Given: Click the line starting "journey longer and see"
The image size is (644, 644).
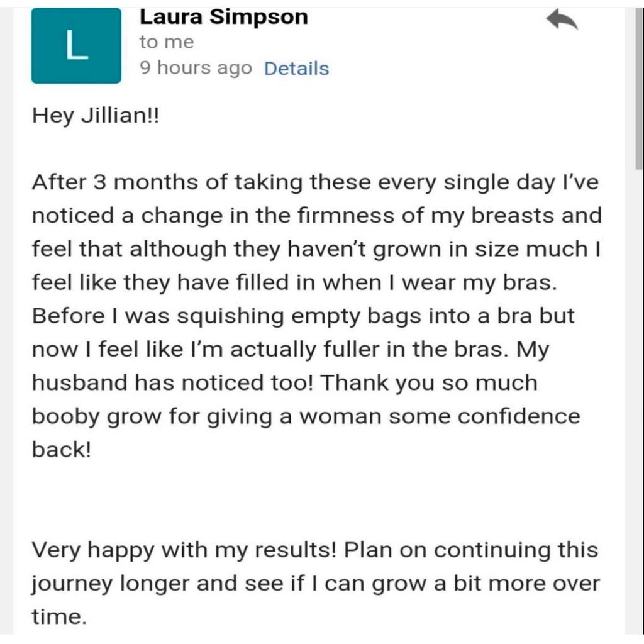Looking at the screenshot, I should [316, 583].
